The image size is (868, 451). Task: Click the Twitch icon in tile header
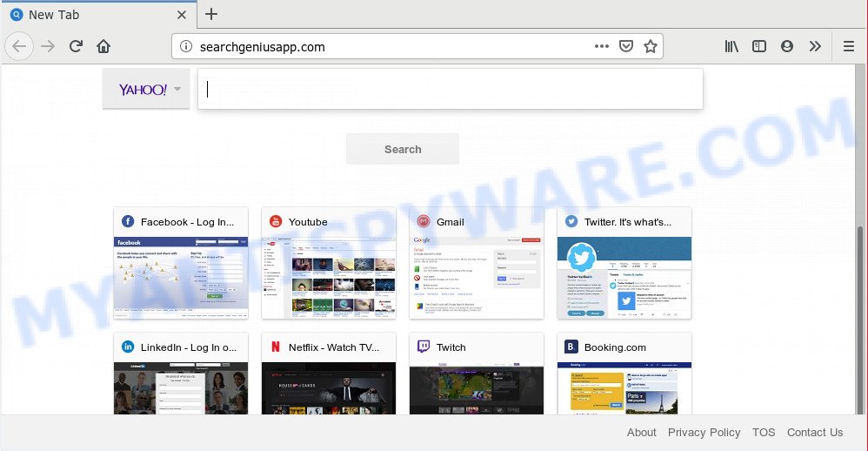point(424,347)
